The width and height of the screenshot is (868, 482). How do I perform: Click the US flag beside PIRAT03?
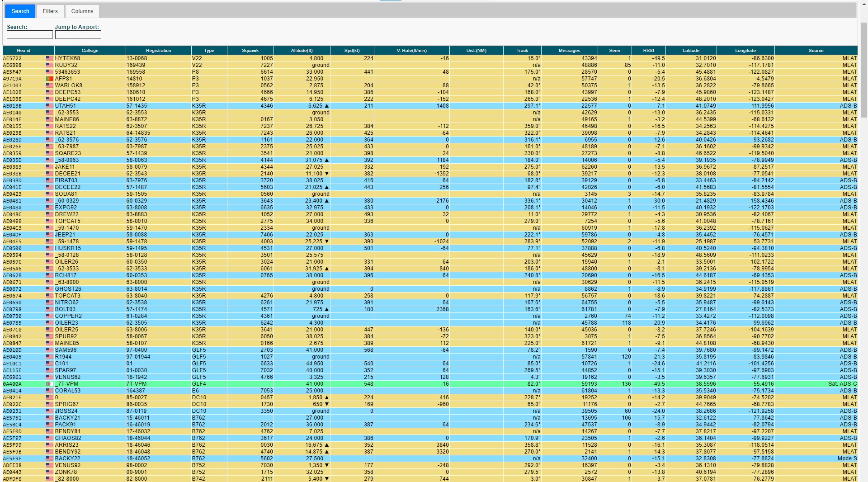pyautogui.click(x=50, y=180)
